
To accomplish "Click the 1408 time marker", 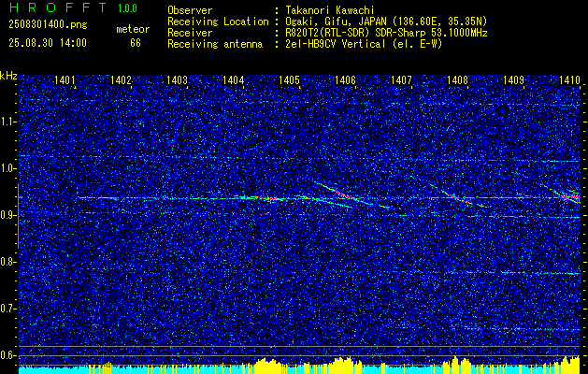I will tap(457, 79).
